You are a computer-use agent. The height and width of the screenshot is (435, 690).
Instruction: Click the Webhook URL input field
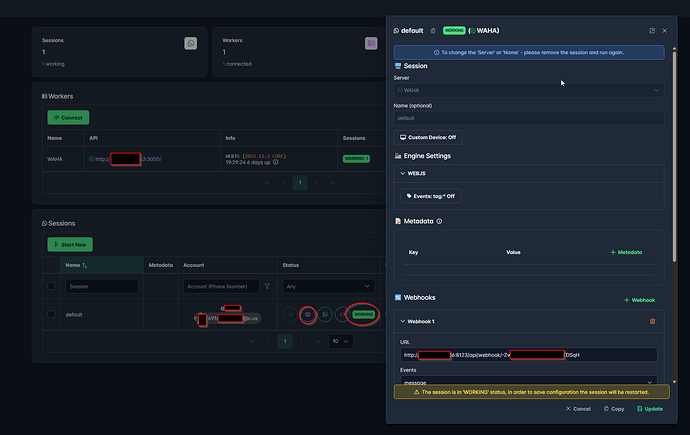529,355
